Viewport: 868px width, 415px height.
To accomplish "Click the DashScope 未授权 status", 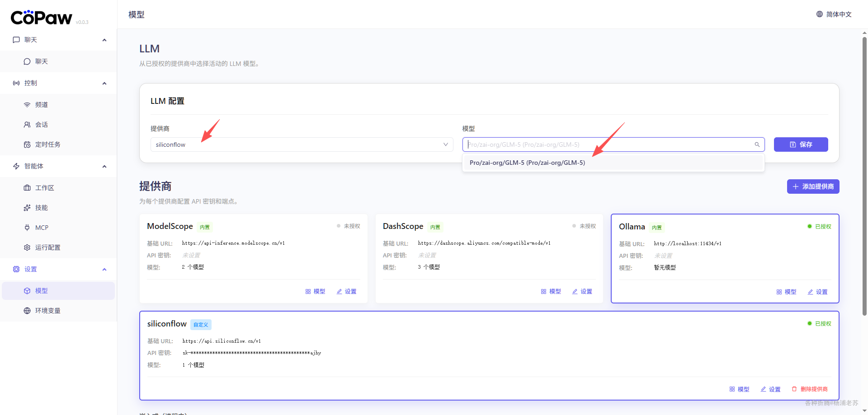I will pyautogui.click(x=584, y=226).
